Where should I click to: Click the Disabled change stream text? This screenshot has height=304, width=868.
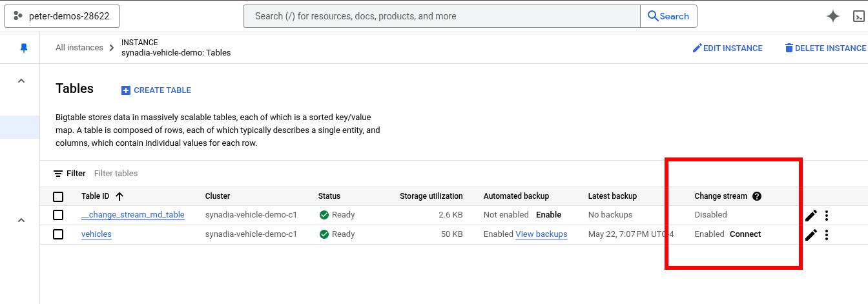click(710, 215)
